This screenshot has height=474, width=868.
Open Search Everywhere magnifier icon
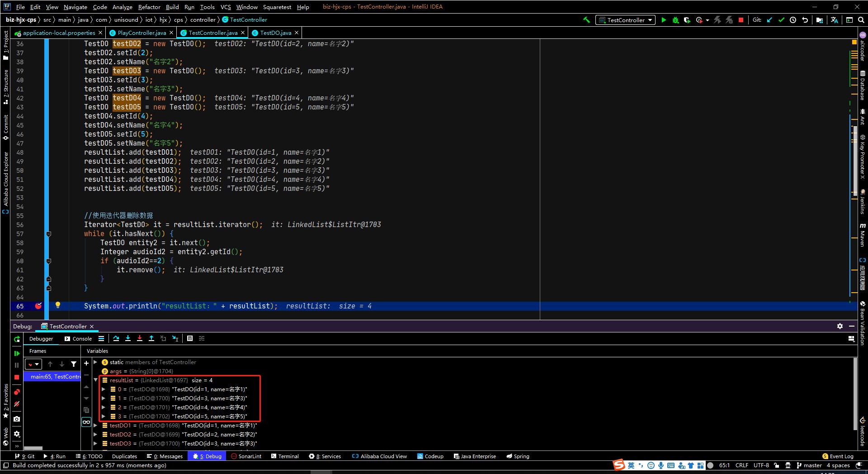click(x=861, y=20)
